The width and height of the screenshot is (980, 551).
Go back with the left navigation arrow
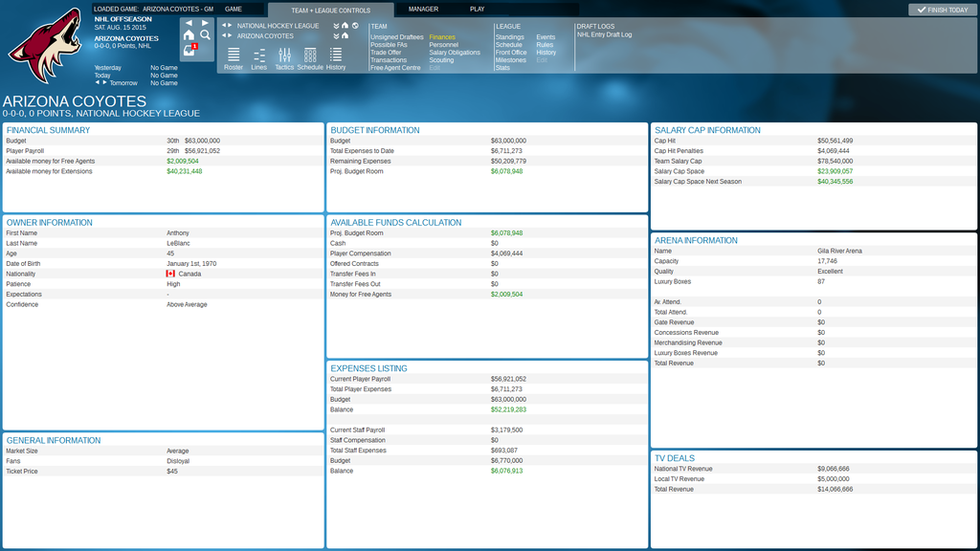coord(189,23)
